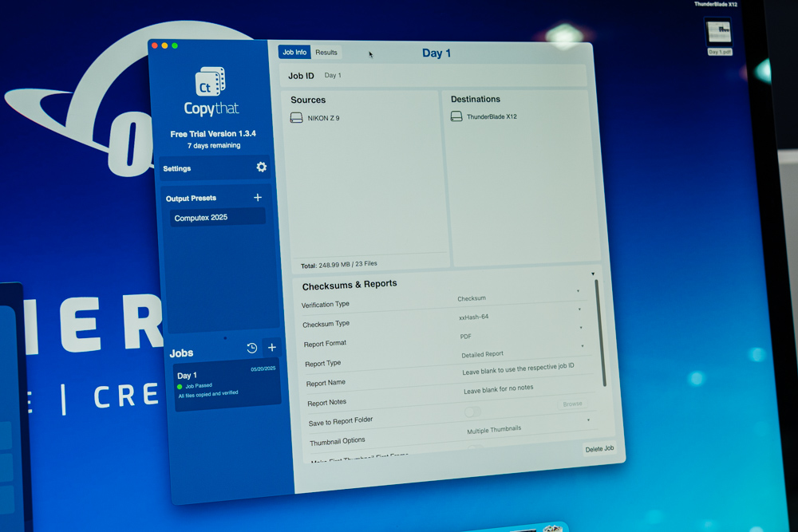The height and width of the screenshot is (532, 798).
Task: Open Settings via the gear icon
Action: pos(261,167)
